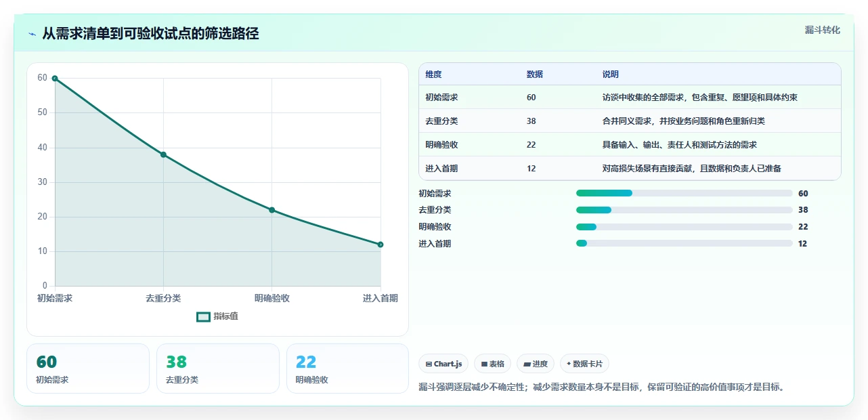
Task: Click the 初始需求 x-axis label
Action: tap(55, 298)
